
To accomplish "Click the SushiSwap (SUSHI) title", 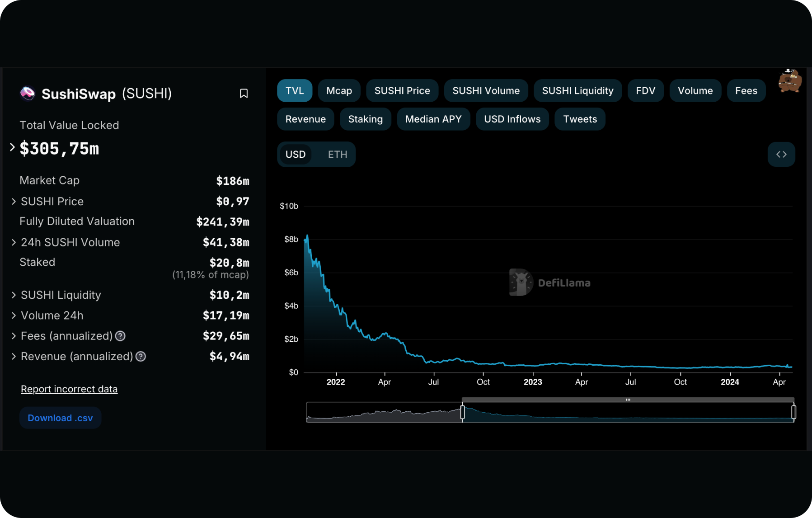I will click(x=107, y=94).
